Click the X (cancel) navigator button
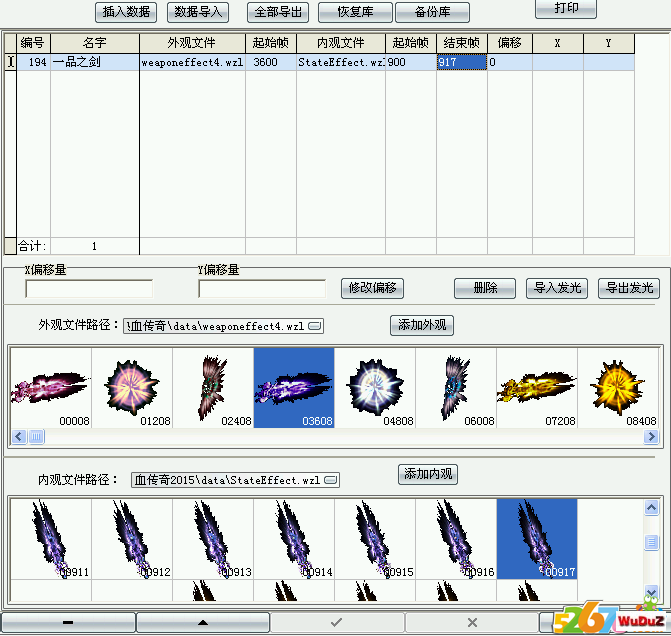The height and width of the screenshot is (636, 671). [472, 622]
